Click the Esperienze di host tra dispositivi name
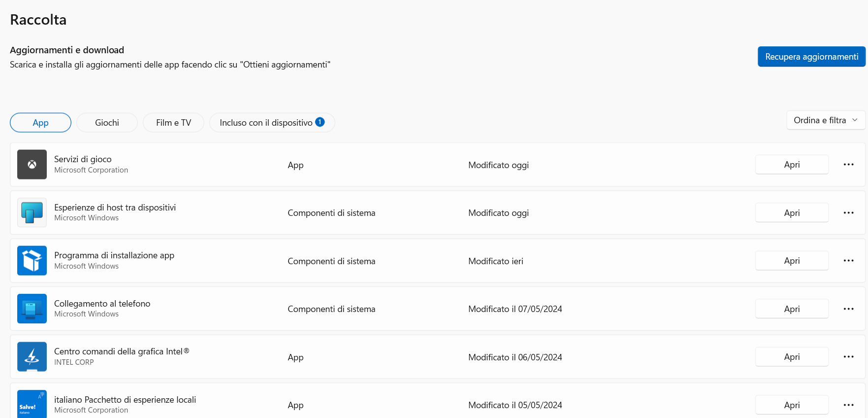 [x=115, y=208]
